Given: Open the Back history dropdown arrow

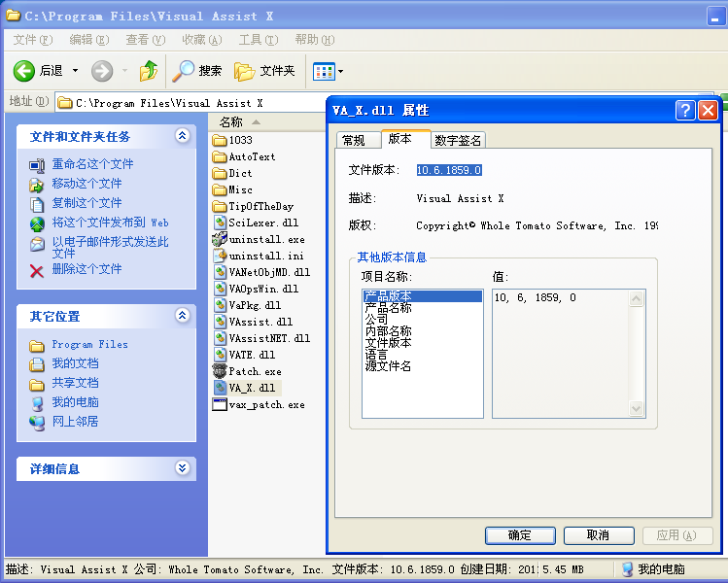Looking at the screenshot, I should click(x=75, y=71).
